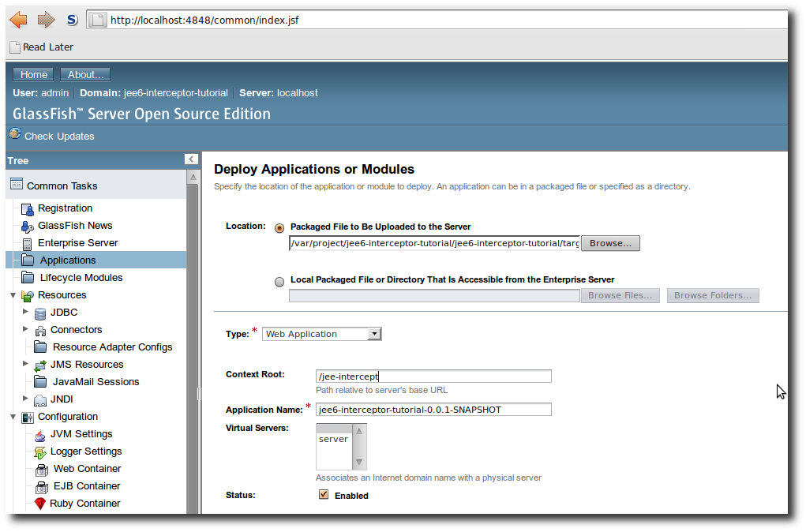Uncheck the Enabled status checkbox
Image resolution: width=806 pixels, height=532 pixels.
click(x=324, y=493)
